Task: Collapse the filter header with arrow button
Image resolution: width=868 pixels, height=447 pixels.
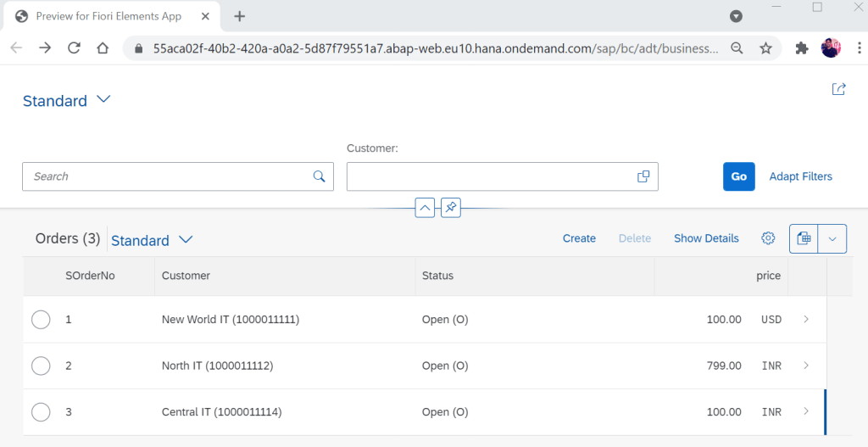Action: (x=425, y=207)
